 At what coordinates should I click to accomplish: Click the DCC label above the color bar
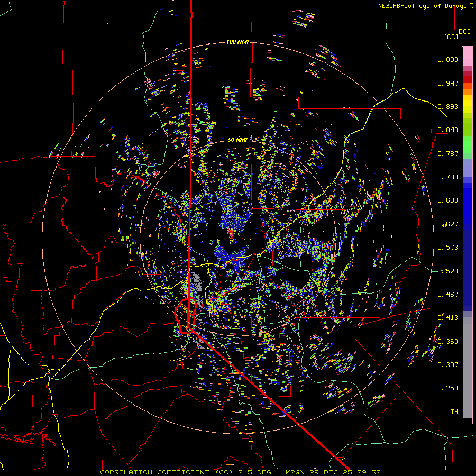tap(465, 32)
